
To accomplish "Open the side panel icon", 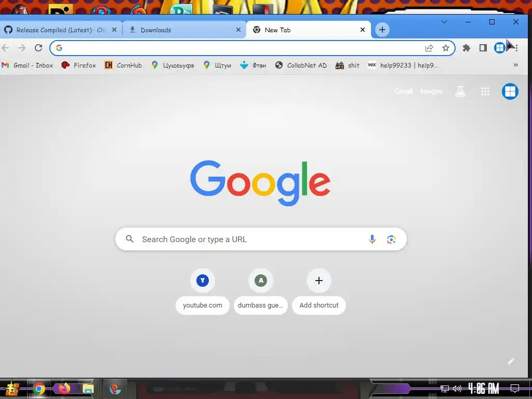I will [x=483, y=48].
